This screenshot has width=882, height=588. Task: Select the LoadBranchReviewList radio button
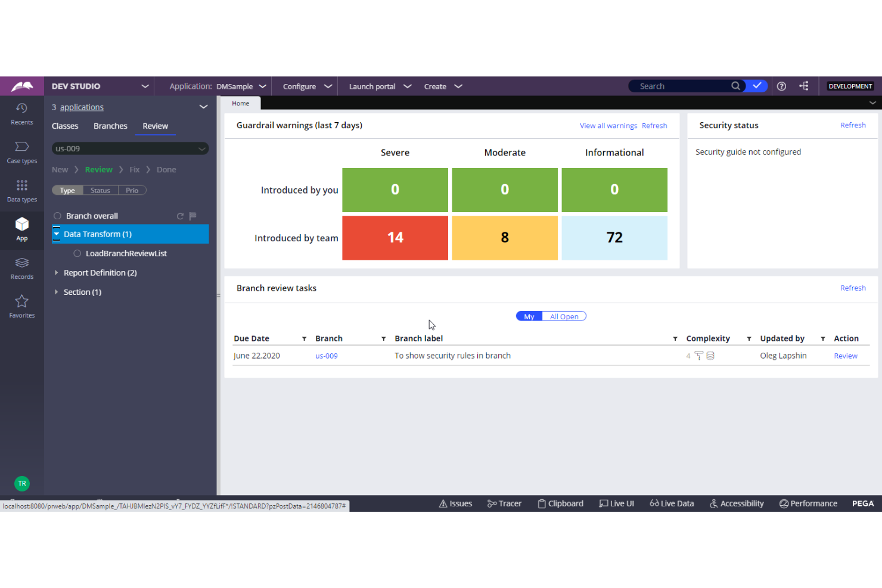[x=77, y=253]
